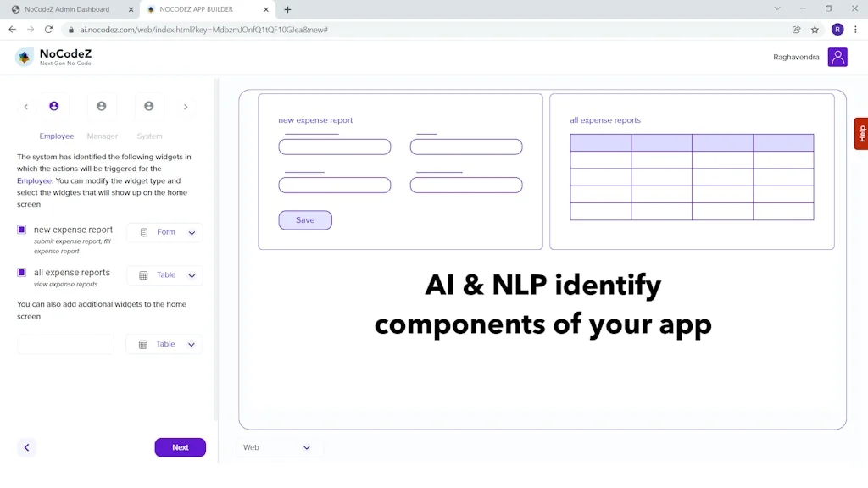
Task: Open the Chrome profile R avatar
Action: (837, 30)
